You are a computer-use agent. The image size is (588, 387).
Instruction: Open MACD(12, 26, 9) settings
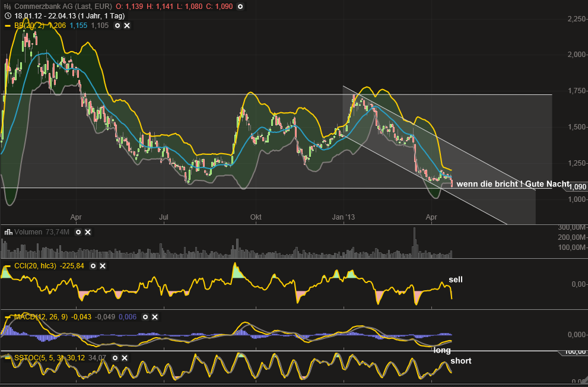point(145,317)
